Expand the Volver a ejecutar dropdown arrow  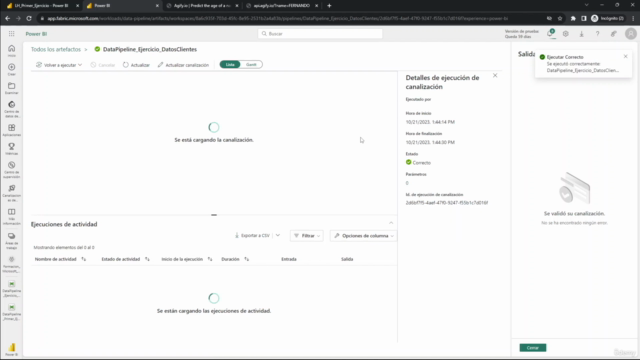pos(80,65)
